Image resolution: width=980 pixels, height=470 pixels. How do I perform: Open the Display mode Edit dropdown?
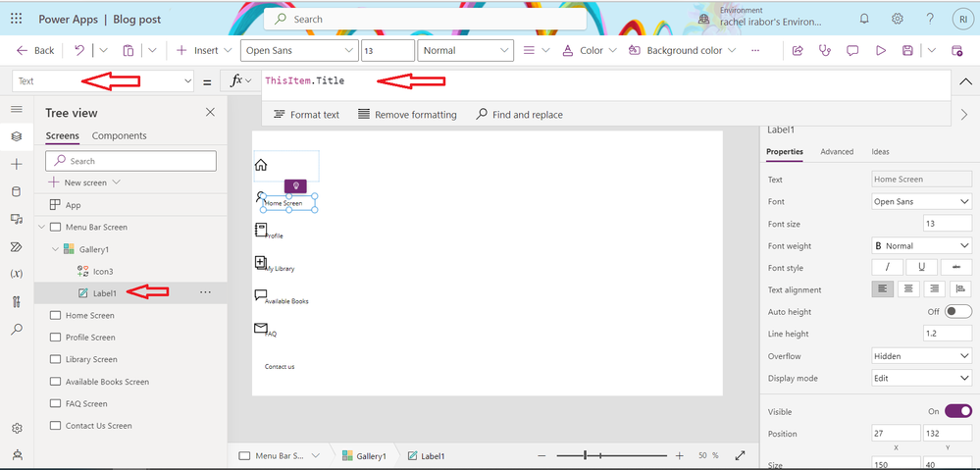pyautogui.click(x=921, y=378)
